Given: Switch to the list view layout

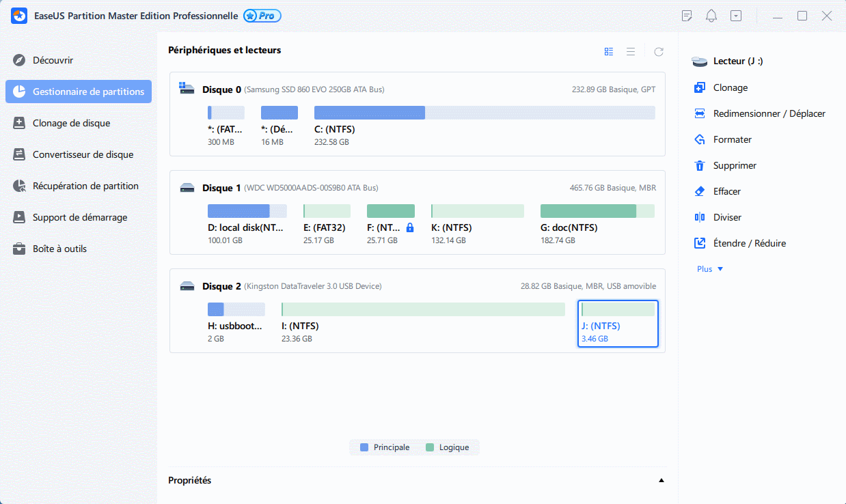Looking at the screenshot, I should [631, 51].
